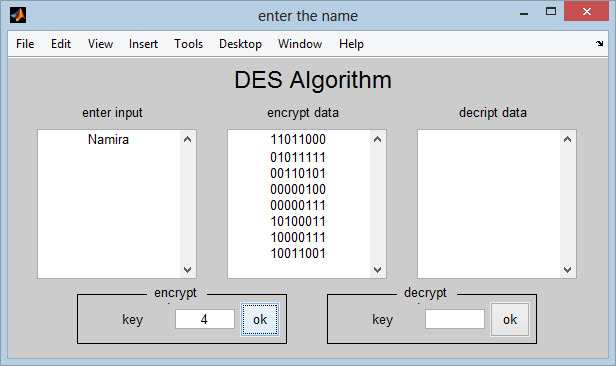Click the Namira entry in input box
This screenshot has height=366, width=616.
coord(108,139)
